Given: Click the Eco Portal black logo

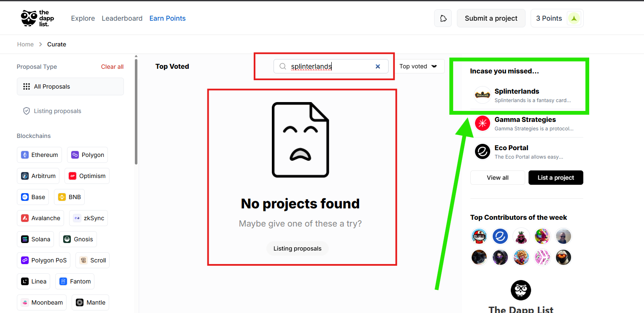Looking at the screenshot, I should [483, 151].
